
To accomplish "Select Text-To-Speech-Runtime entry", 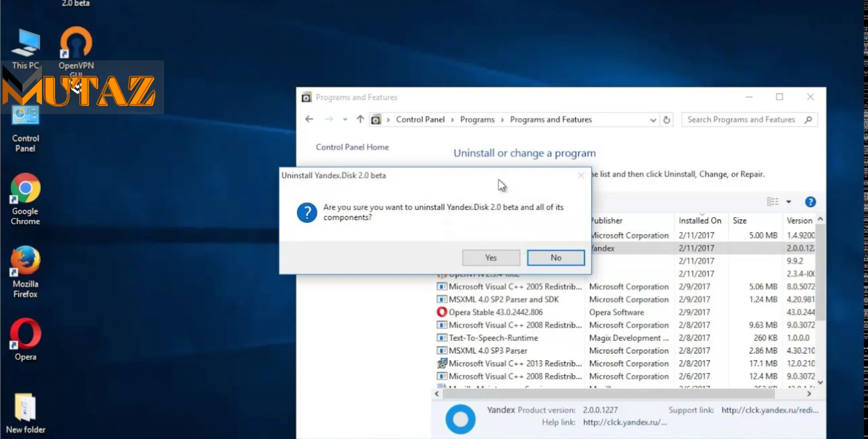I will tap(625, 338).
